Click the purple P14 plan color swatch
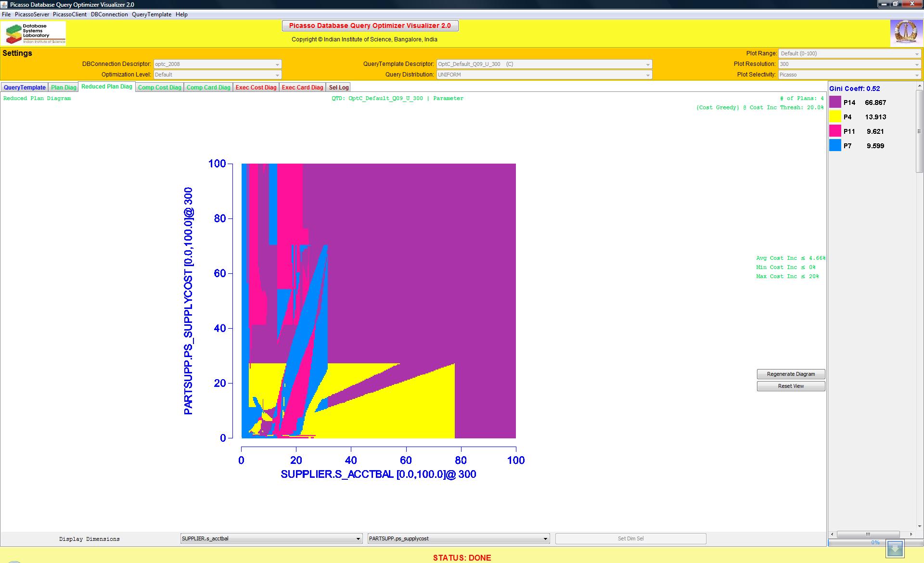 coord(835,102)
